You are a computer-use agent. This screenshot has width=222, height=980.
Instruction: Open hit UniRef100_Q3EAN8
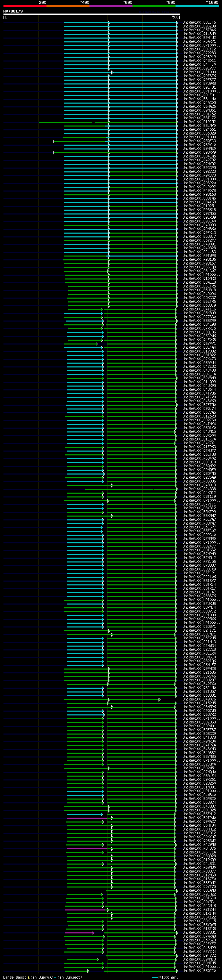[199, 890]
